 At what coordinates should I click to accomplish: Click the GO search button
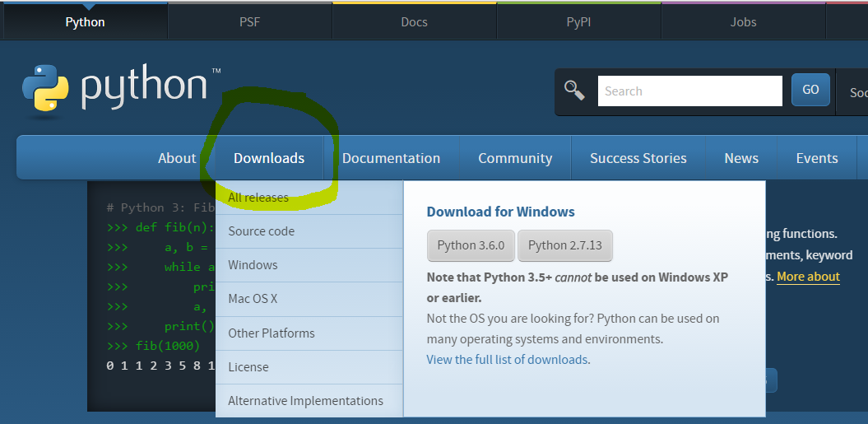[x=810, y=90]
